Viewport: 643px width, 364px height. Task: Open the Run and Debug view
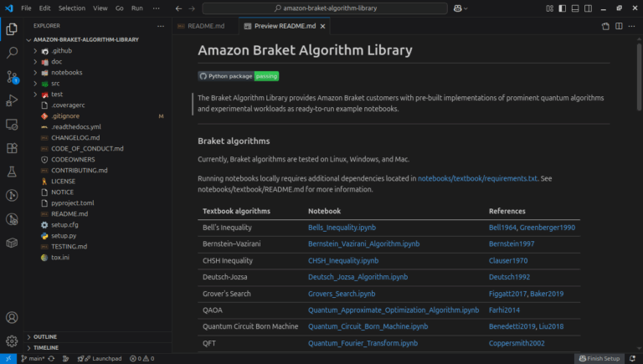point(12,100)
